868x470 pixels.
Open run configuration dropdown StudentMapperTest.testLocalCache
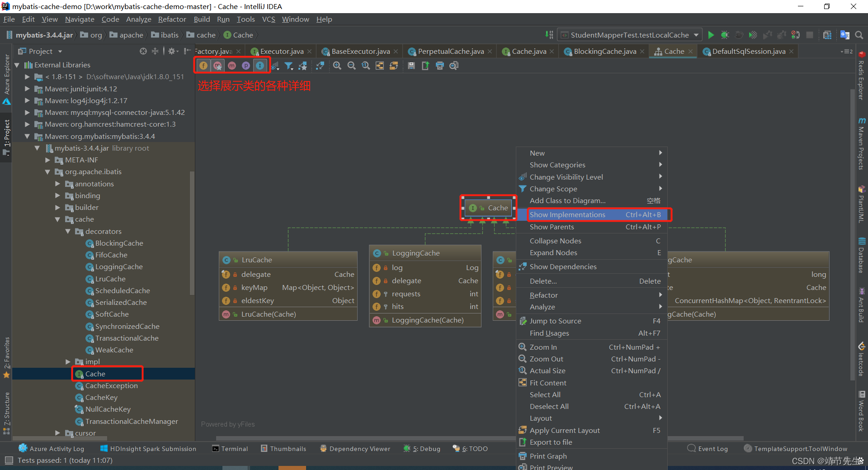tap(630, 35)
